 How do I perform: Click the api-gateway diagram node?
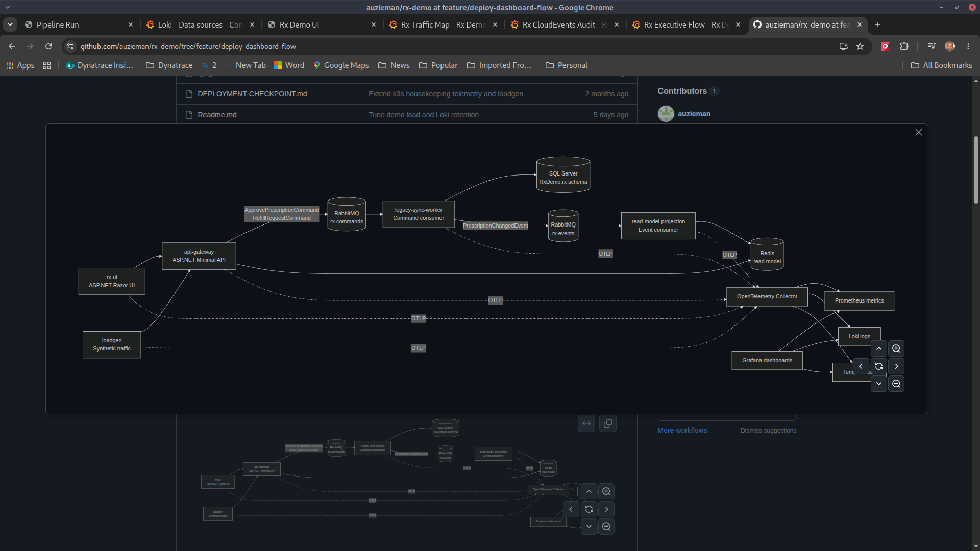click(x=199, y=256)
